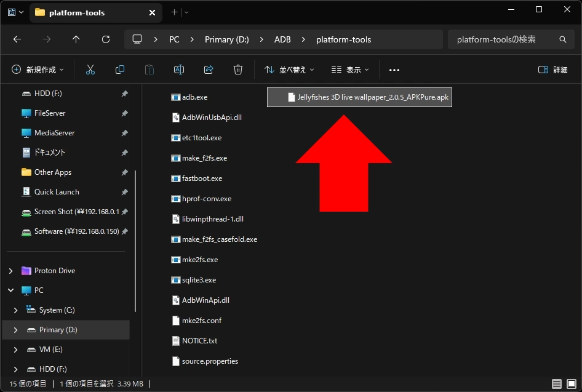The height and width of the screenshot is (392, 582).
Task: Close the platform-tools tab
Action: tap(152, 13)
